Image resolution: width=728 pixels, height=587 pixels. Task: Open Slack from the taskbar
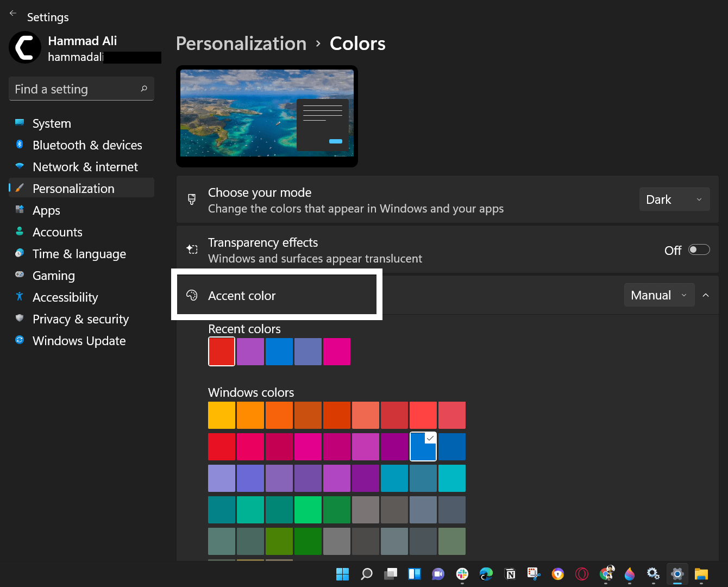coord(462,574)
